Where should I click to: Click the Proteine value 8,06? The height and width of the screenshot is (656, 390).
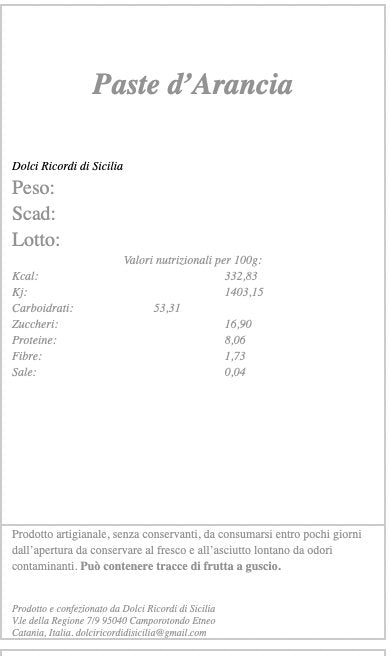[235, 340]
